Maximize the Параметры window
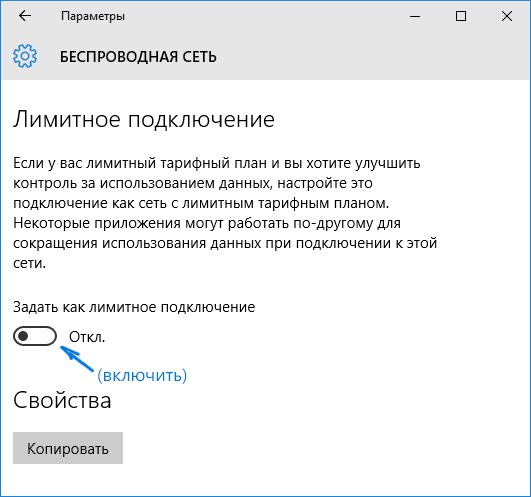531x497 pixels. (x=461, y=16)
